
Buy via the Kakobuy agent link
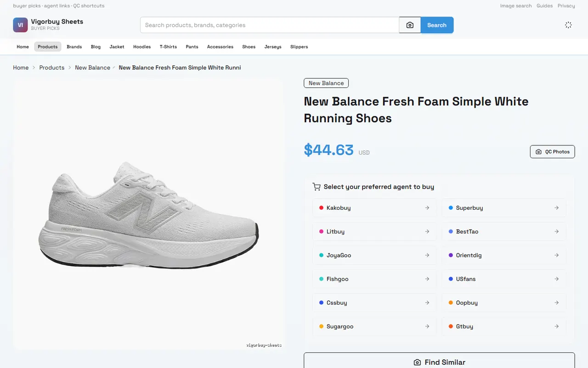click(374, 208)
